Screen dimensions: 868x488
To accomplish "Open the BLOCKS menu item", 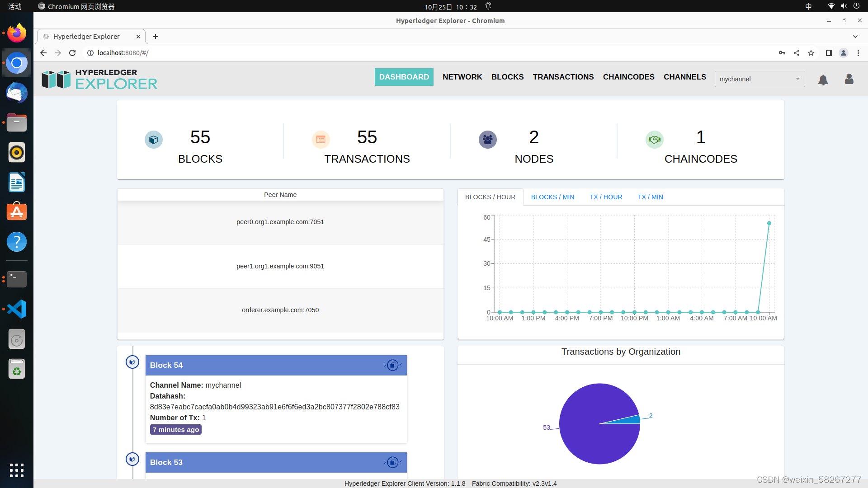I will (x=507, y=77).
